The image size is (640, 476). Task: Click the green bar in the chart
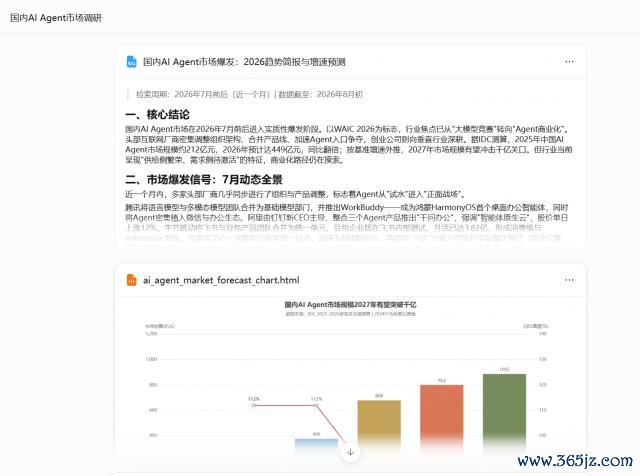click(504, 412)
